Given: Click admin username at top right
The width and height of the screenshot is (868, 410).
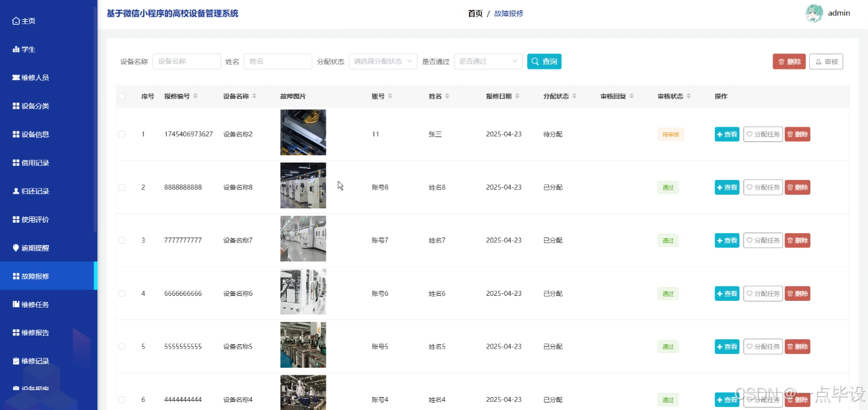Looking at the screenshot, I should pos(839,13).
